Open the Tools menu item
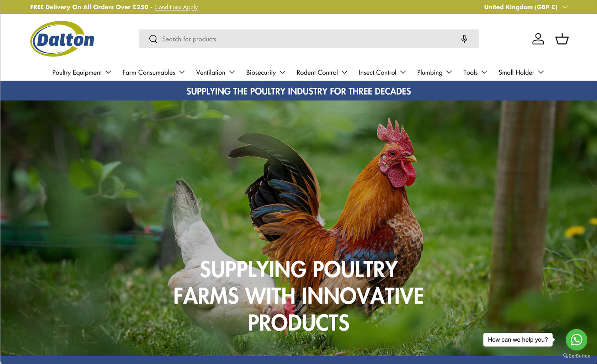The image size is (597, 364). (475, 72)
